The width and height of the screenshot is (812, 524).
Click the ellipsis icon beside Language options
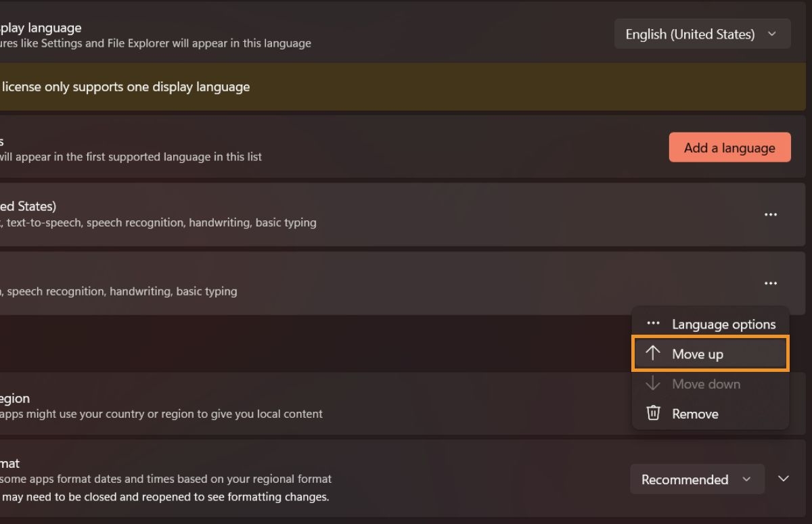[653, 323]
